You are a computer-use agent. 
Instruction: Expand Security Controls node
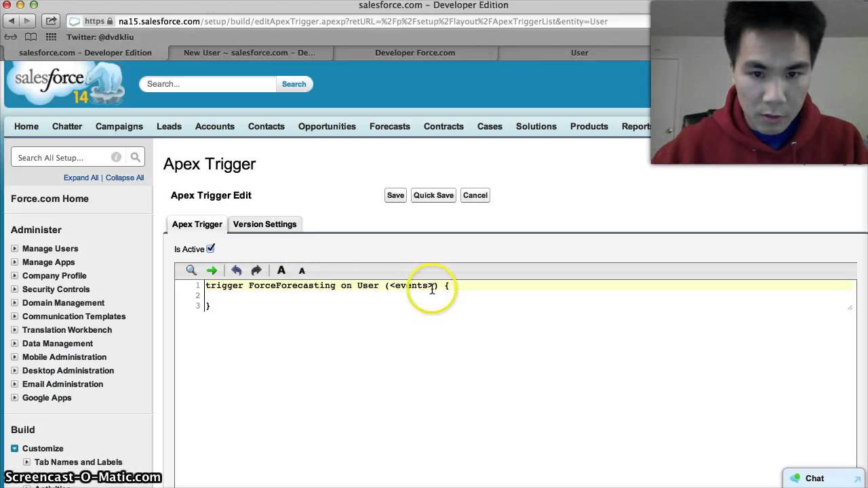[15, 289]
